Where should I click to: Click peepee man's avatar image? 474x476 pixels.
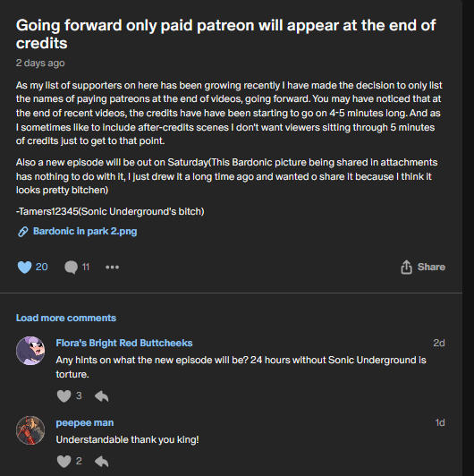[x=30, y=430]
